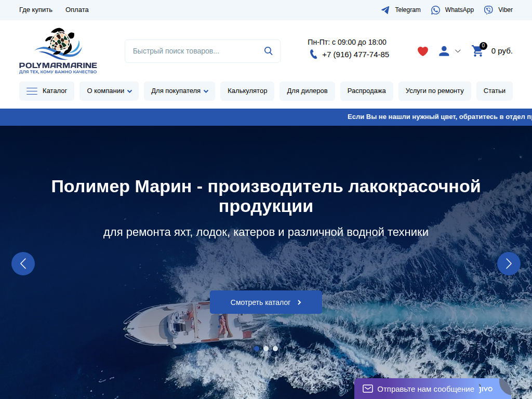Open the user account icon
This screenshot has width=532, height=399.
[444, 51]
